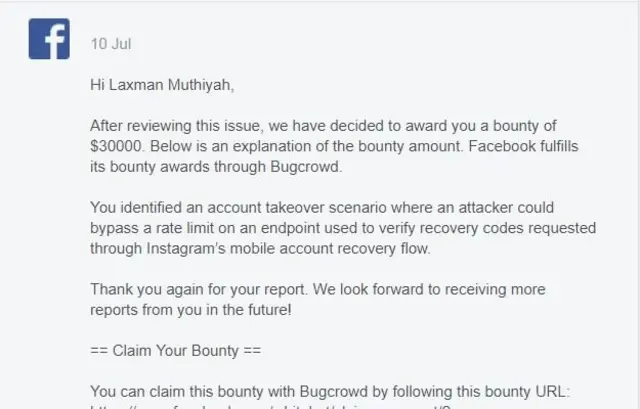
Task: Click the Facebook logo avatar
Action: pyautogui.click(x=48, y=39)
